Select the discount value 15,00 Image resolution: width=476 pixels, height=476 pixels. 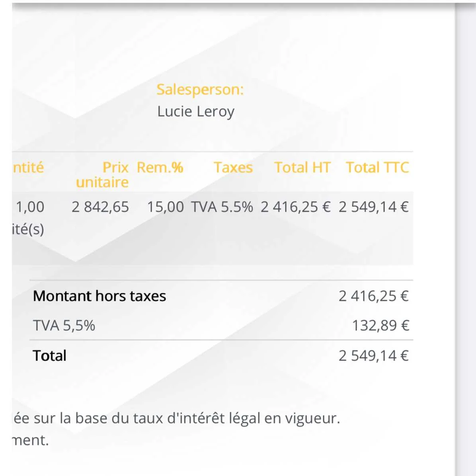pos(166,207)
